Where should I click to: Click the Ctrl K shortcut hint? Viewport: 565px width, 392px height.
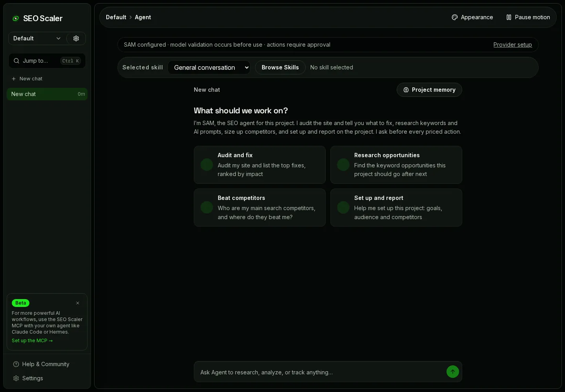71,61
